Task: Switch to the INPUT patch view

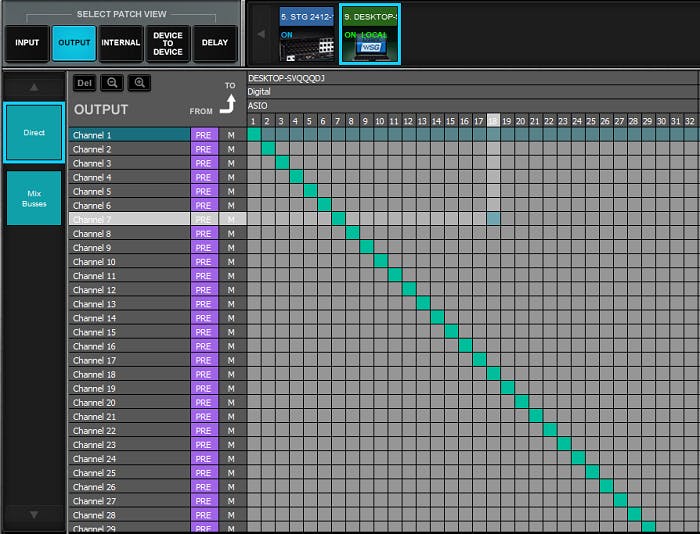Action: click(27, 43)
